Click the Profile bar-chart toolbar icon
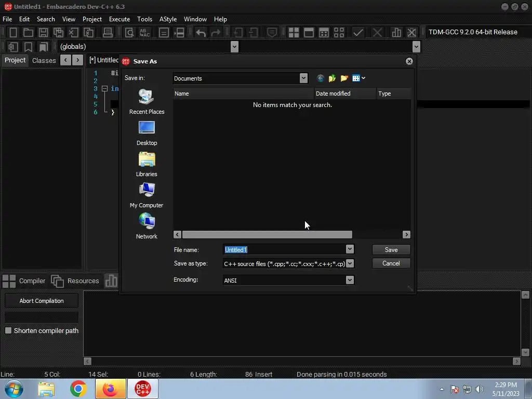Image resolution: width=532 pixels, height=399 pixels. pos(396,33)
